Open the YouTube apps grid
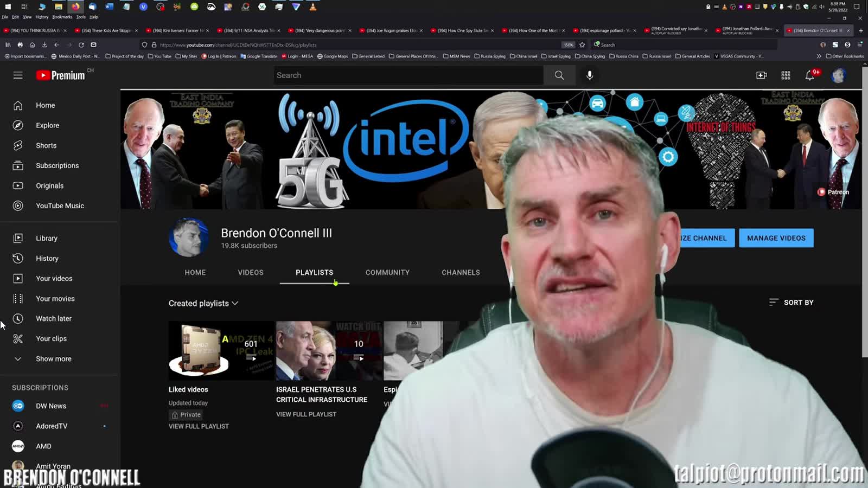Image resolution: width=868 pixels, height=488 pixels. click(x=786, y=75)
